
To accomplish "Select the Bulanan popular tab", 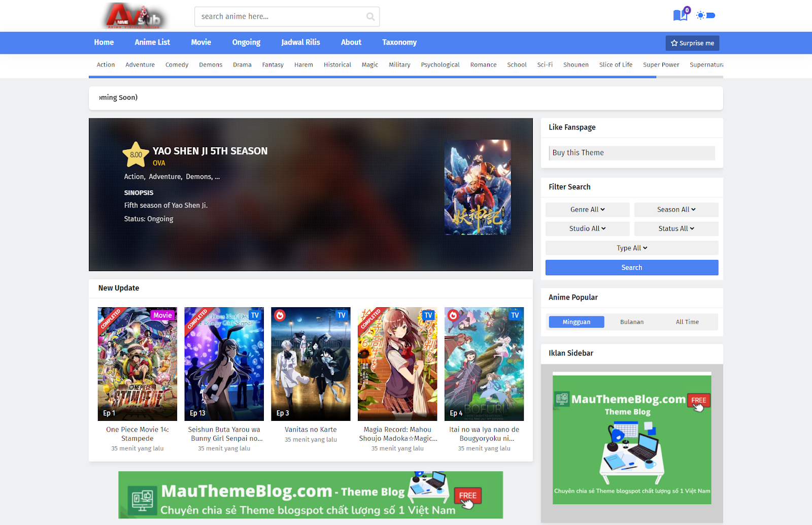I will (x=632, y=322).
